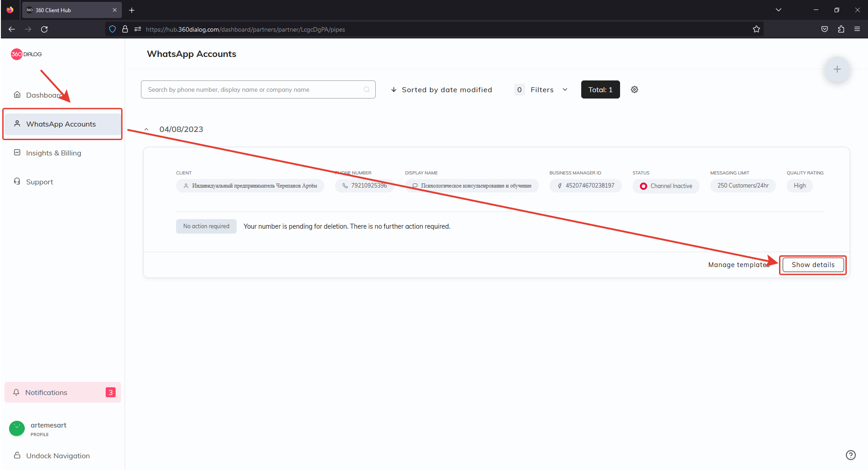The image size is (868, 470).
Task: Toggle Undock Navigation in the sidebar
Action: 57,456
